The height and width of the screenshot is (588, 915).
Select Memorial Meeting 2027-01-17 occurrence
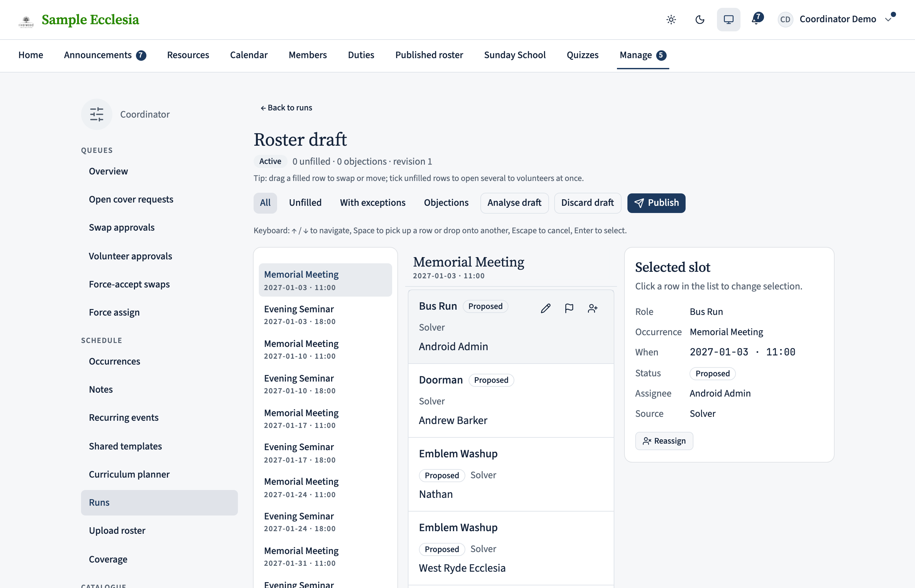(x=325, y=419)
